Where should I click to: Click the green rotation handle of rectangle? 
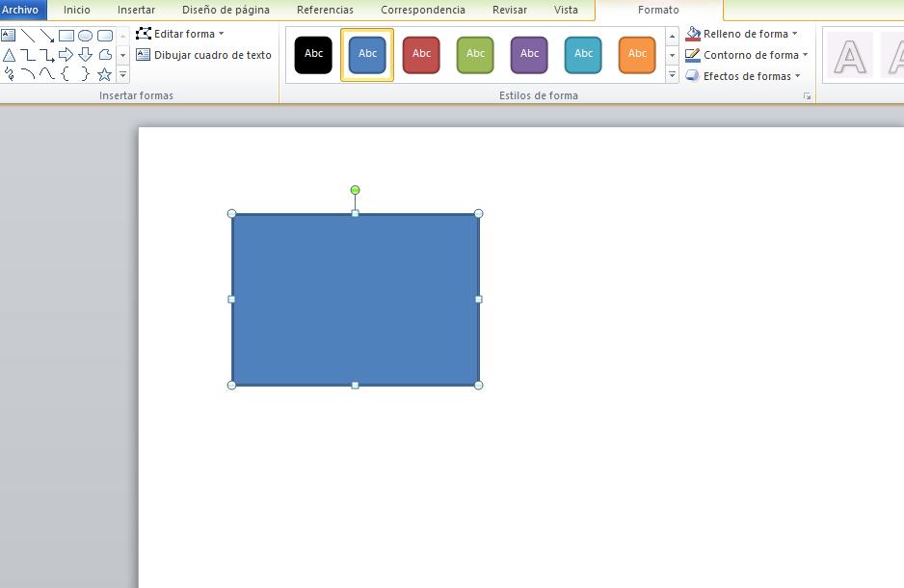pyautogui.click(x=356, y=190)
